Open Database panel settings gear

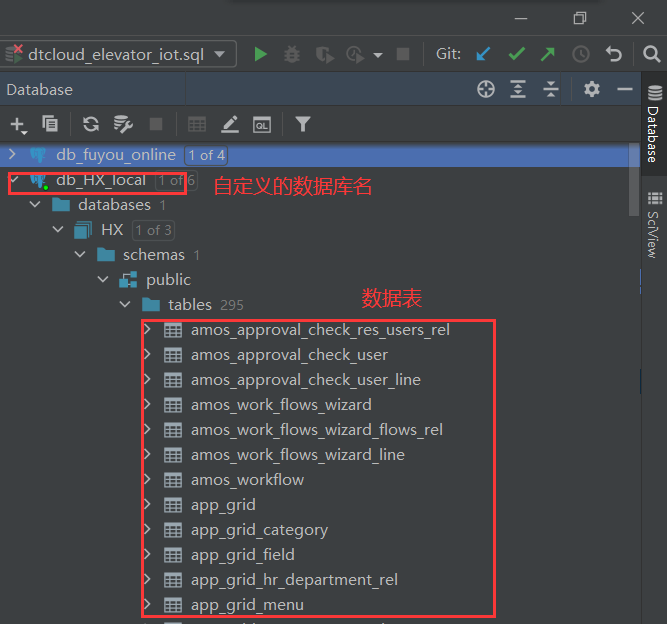(592, 89)
